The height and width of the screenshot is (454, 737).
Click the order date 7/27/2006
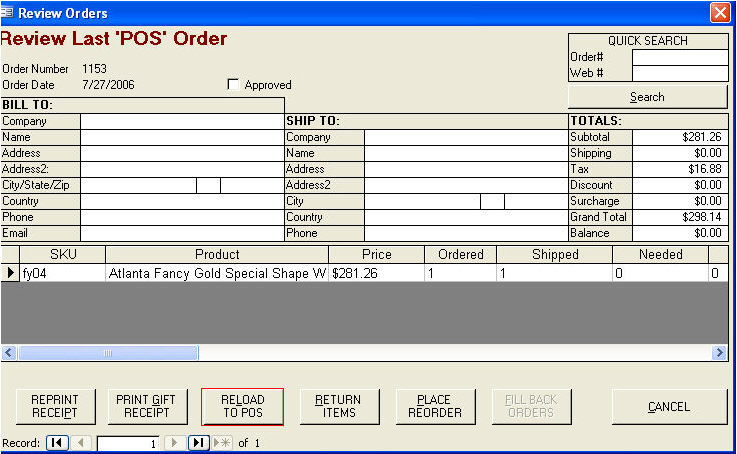pyautogui.click(x=108, y=85)
